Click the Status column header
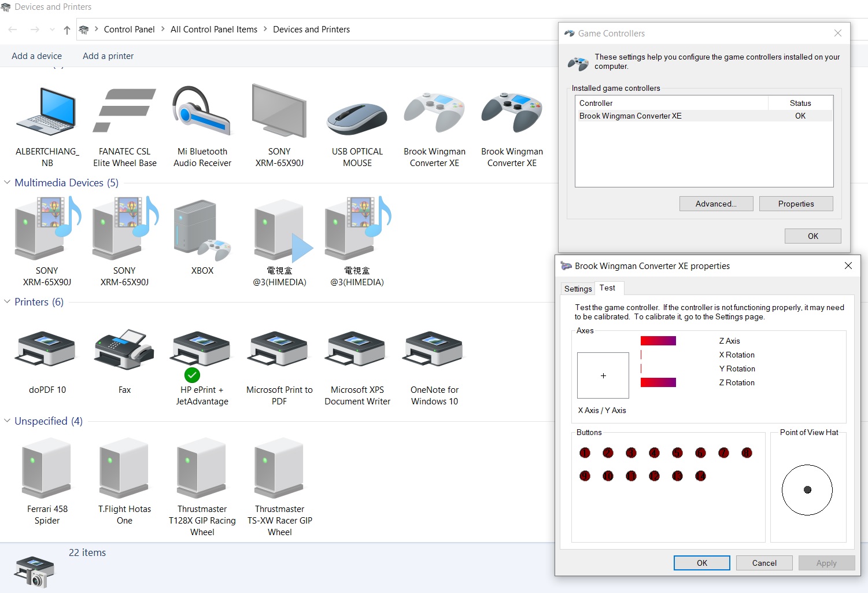 [x=800, y=103]
